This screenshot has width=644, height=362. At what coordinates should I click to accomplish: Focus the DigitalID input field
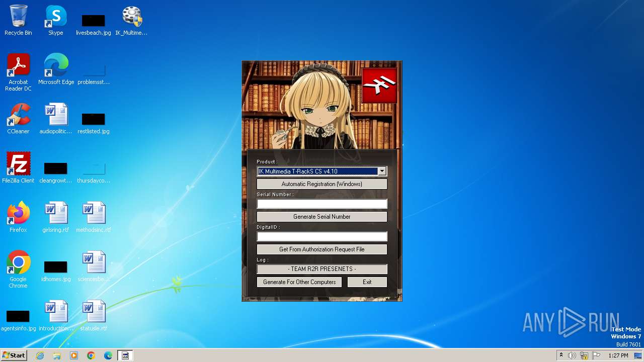pos(322,236)
